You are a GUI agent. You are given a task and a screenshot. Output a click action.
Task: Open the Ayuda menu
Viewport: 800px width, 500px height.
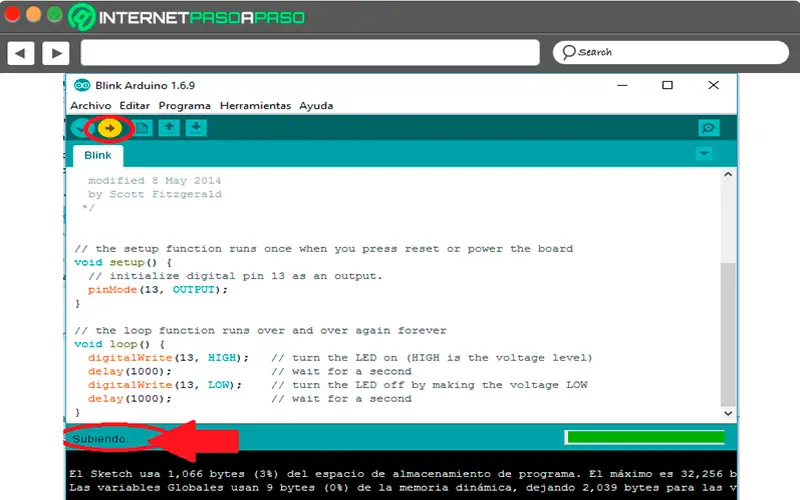coord(316,106)
